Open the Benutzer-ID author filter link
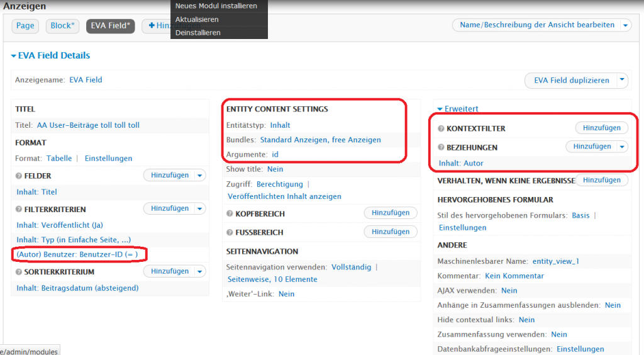644x355 pixels. point(77,254)
